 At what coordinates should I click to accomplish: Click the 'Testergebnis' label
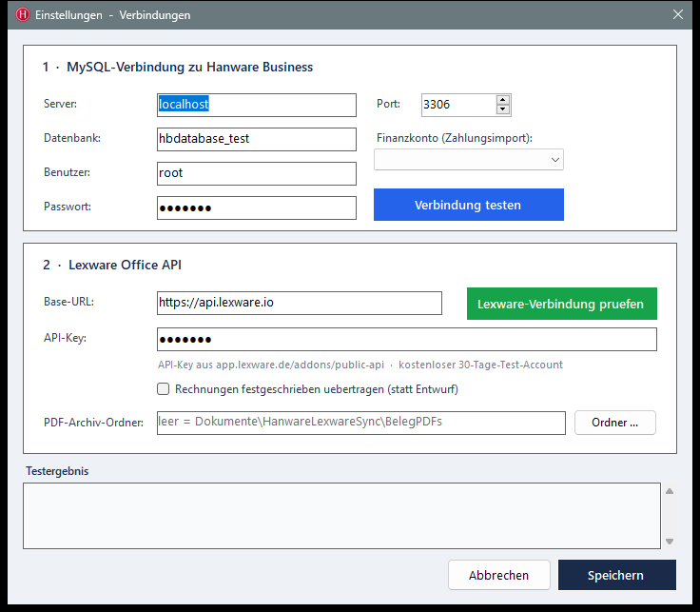[x=57, y=471]
